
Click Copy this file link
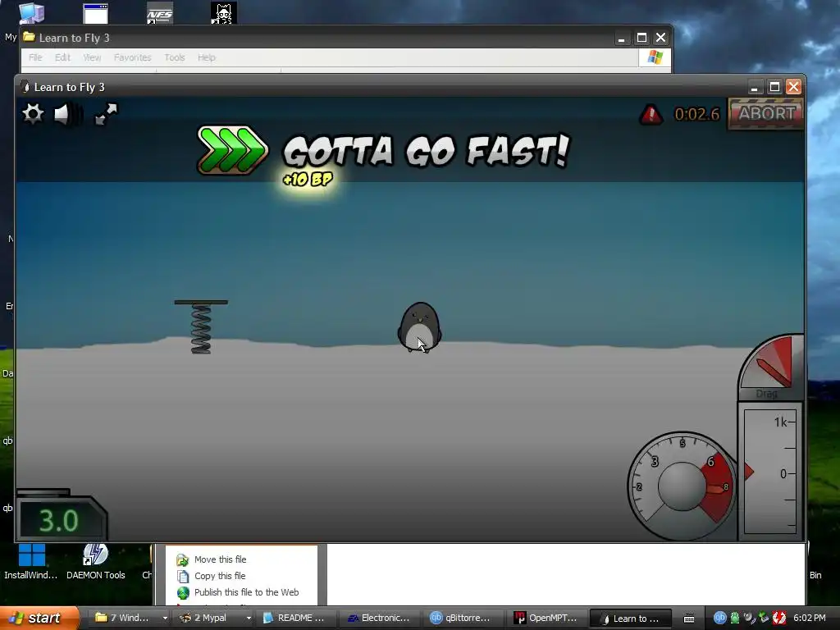(220, 576)
